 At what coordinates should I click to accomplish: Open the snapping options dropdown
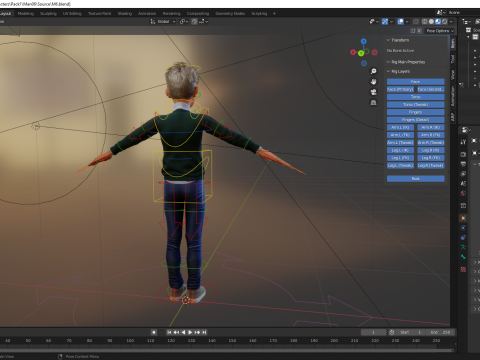click(204, 22)
